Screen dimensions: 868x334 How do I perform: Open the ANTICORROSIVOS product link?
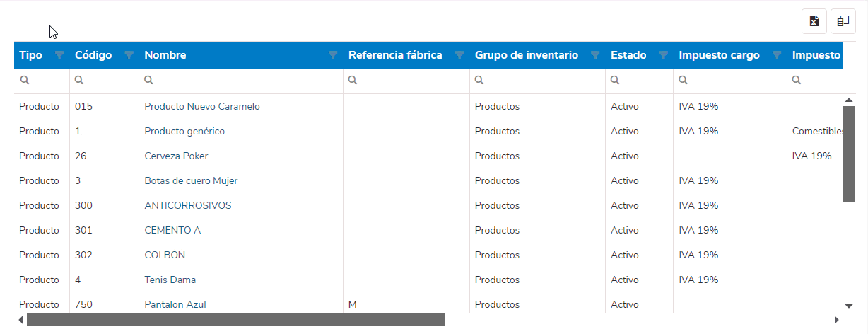coord(188,206)
